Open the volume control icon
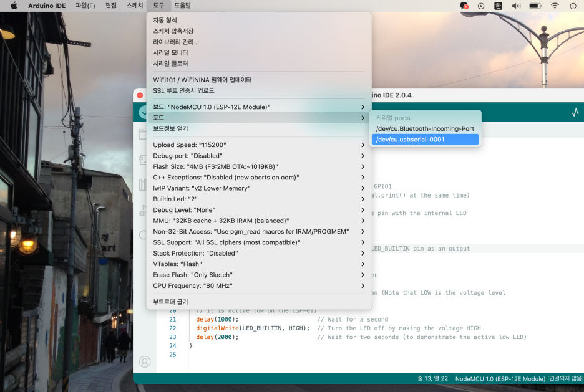 [x=516, y=6]
